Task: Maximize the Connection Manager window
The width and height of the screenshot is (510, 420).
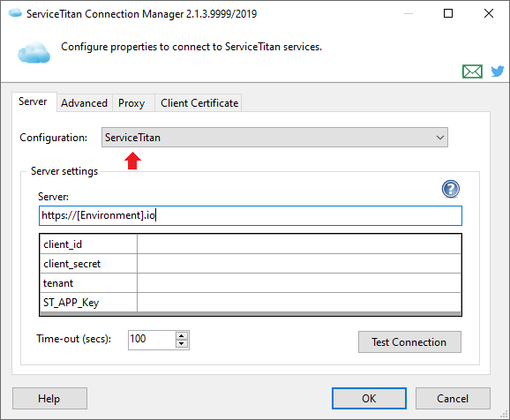Action: tap(448, 13)
